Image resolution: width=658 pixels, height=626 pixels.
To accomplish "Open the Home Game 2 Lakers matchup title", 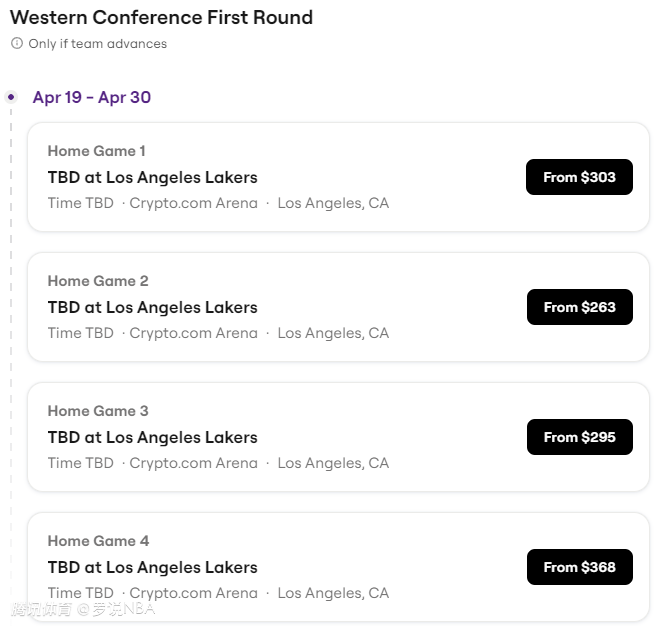I will pyautogui.click(x=152, y=307).
